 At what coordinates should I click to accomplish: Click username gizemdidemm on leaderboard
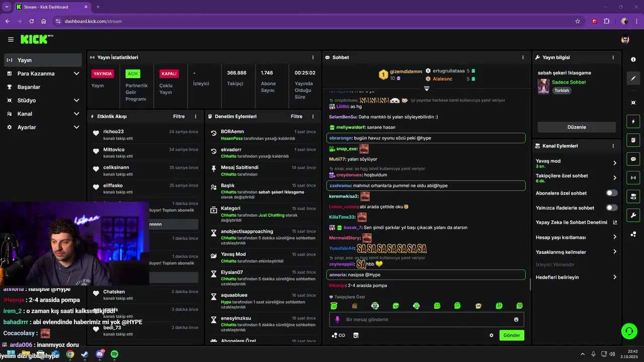pos(406,71)
